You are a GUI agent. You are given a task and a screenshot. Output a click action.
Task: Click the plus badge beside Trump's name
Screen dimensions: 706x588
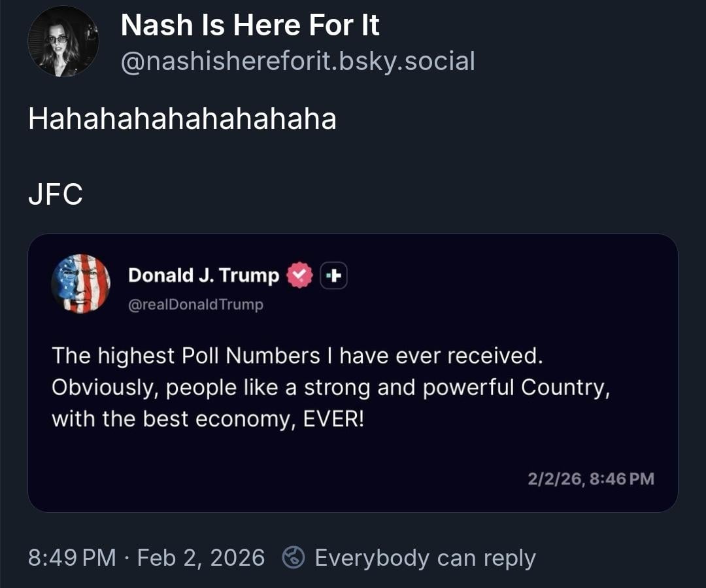(333, 276)
